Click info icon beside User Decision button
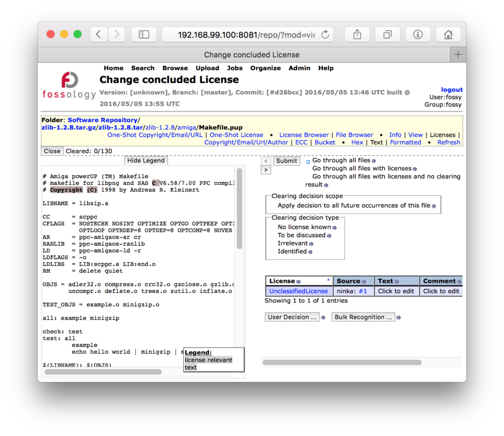504x436 pixels. point(323,317)
